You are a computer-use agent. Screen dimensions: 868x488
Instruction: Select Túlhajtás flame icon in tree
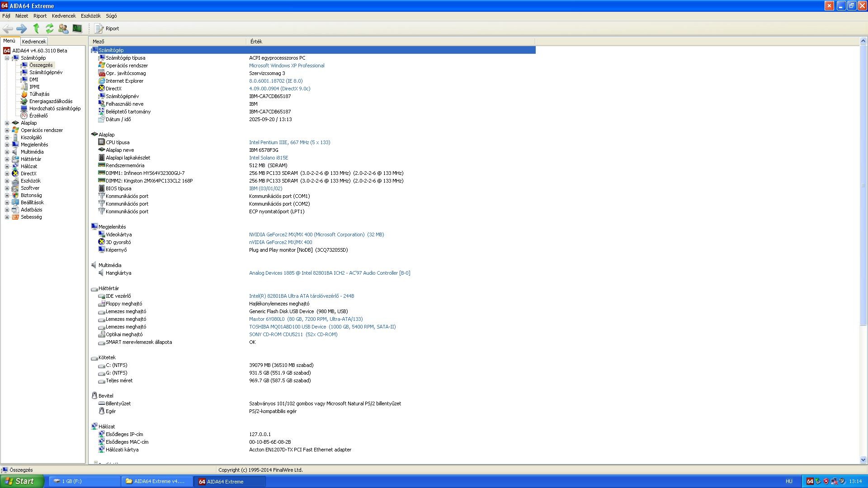click(x=24, y=94)
